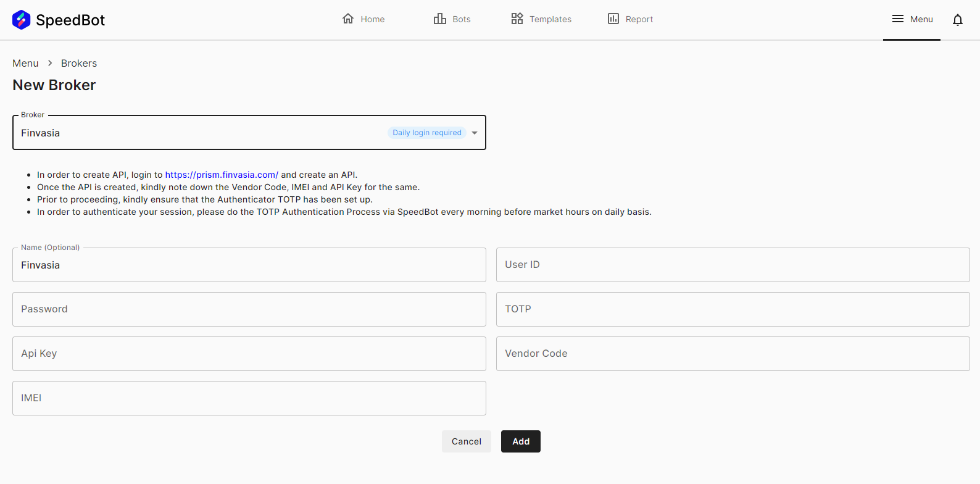Click the SpeedBot brand name
Viewport: 980px width, 484px height.
[x=70, y=20]
